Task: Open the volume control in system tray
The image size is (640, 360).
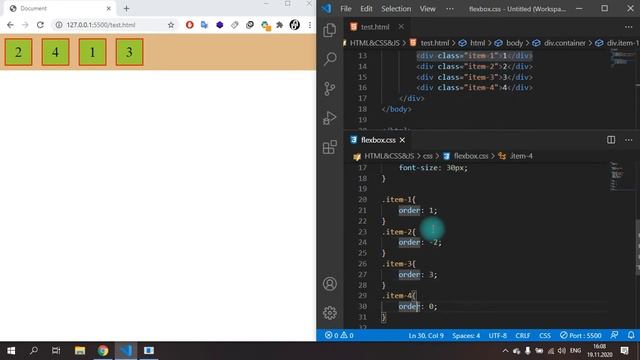Action: click(x=562, y=351)
